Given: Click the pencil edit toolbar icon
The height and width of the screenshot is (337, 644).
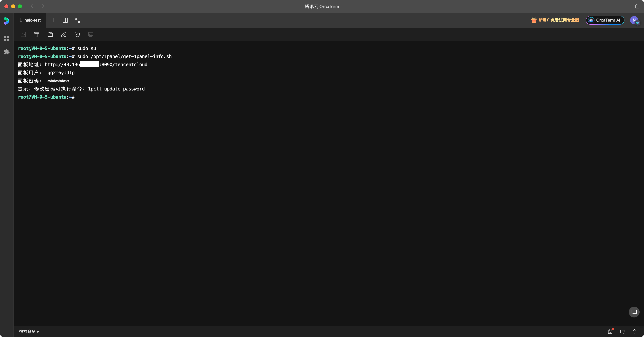Looking at the screenshot, I should coord(64,35).
